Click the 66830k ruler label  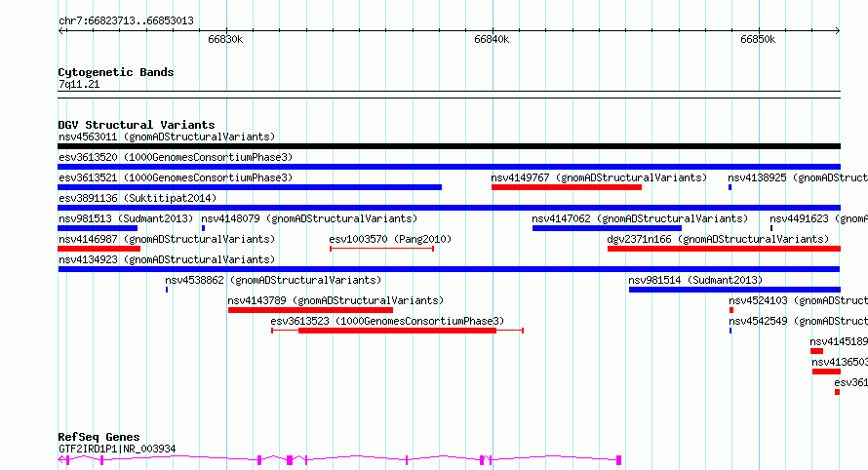tap(225, 40)
